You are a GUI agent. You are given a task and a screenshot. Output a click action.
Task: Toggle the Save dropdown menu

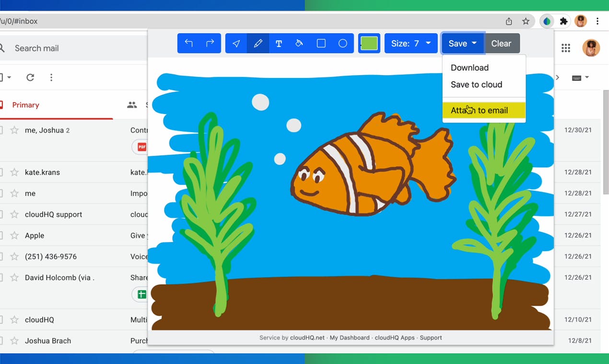coord(463,43)
